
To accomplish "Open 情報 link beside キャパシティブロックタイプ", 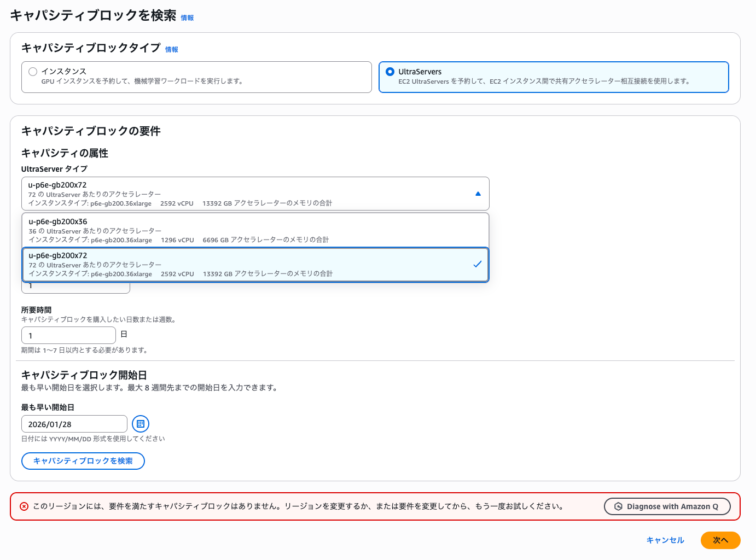I will click(172, 50).
